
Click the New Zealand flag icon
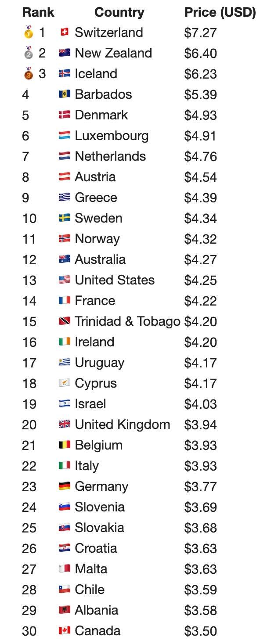[x=65, y=53]
